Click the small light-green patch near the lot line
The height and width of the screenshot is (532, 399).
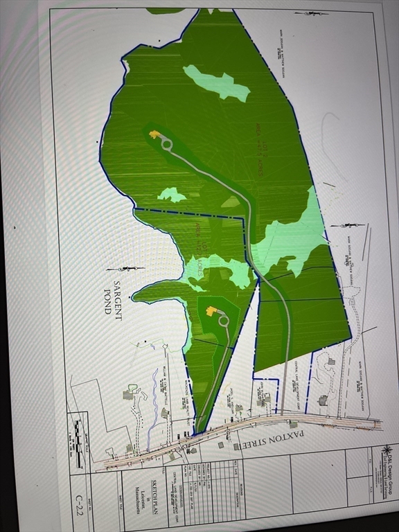(x=172, y=195)
